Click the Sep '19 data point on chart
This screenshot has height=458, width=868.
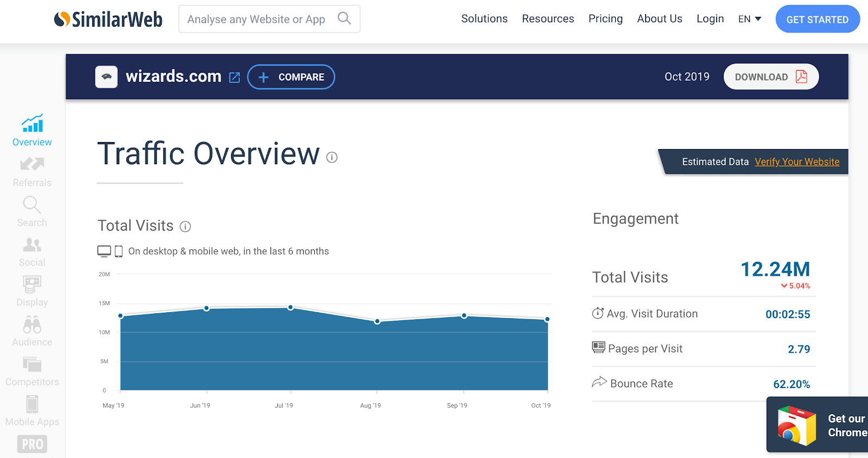(464, 315)
